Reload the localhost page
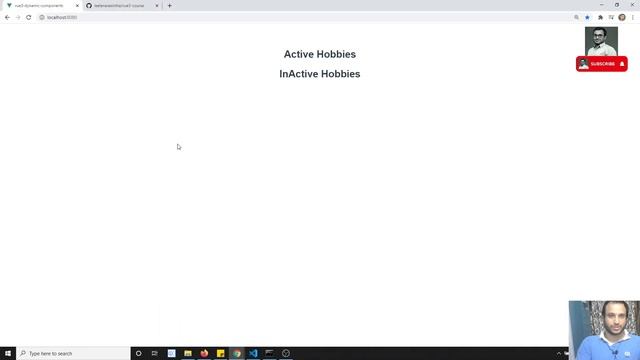 point(29,18)
